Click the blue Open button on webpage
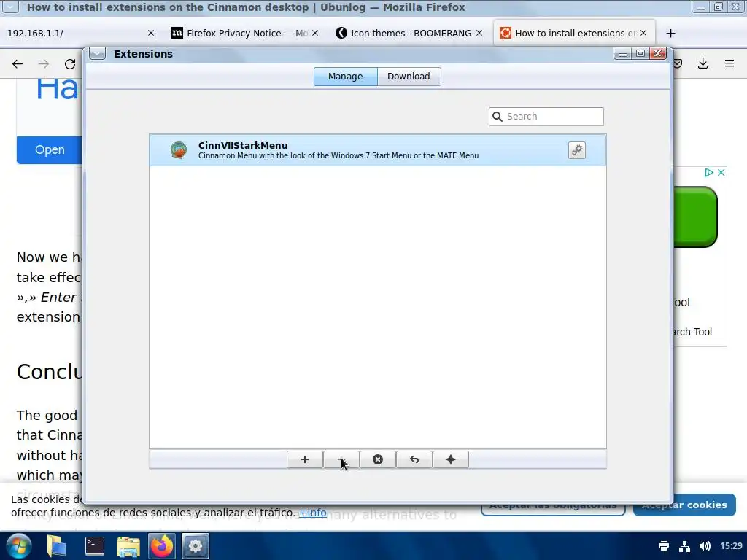The height and width of the screenshot is (560, 747). tap(50, 150)
